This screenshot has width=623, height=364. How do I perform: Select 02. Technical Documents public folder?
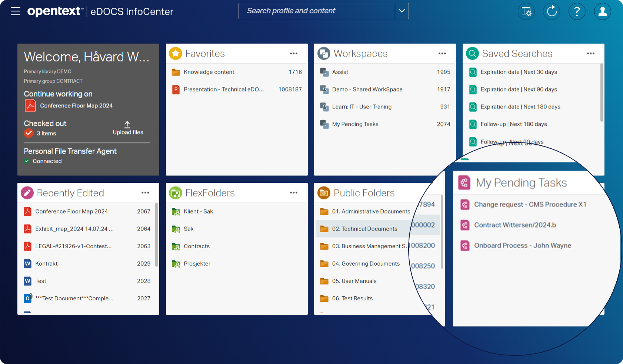364,229
